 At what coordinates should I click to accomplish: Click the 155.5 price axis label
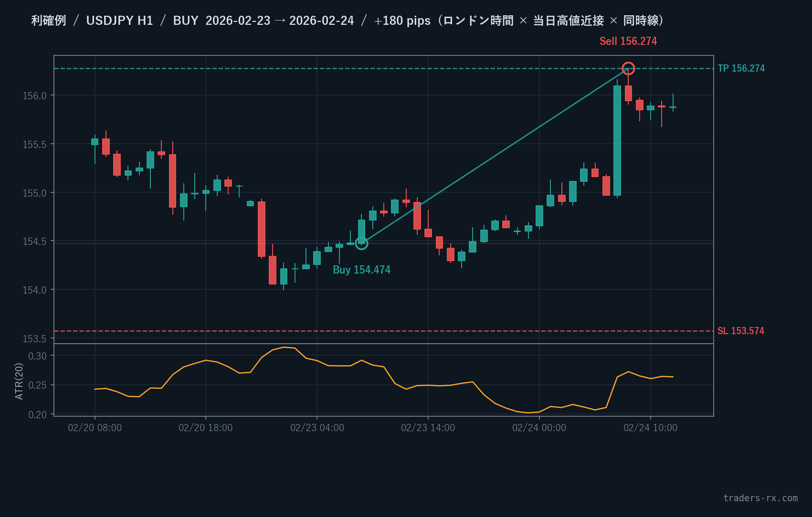[35, 145]
